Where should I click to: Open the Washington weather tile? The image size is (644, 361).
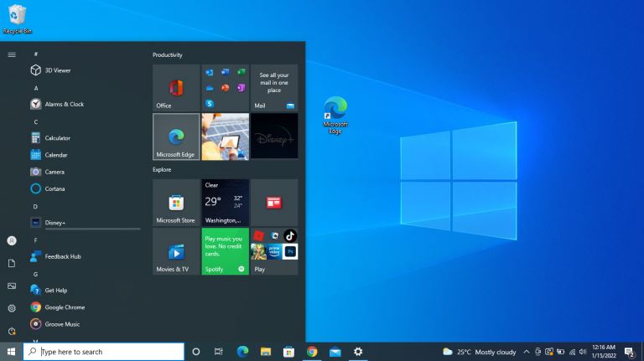click(x=225, y=203)
